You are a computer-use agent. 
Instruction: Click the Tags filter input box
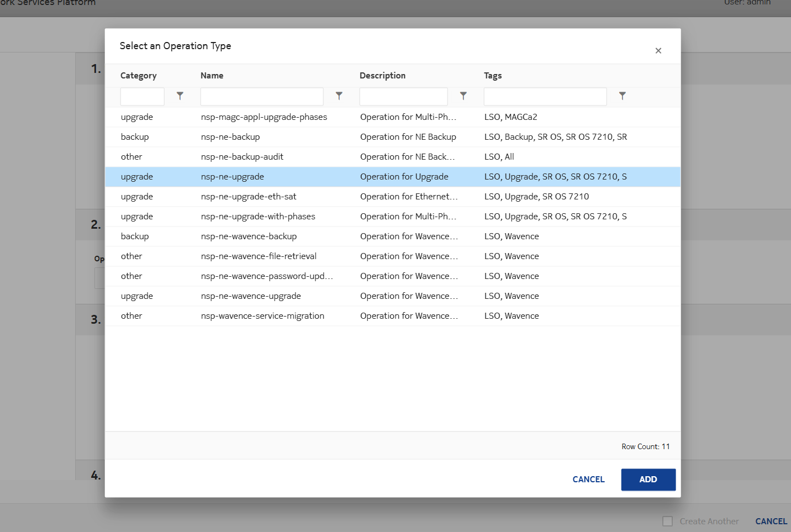pyautogui.click(x=545, y=97)
